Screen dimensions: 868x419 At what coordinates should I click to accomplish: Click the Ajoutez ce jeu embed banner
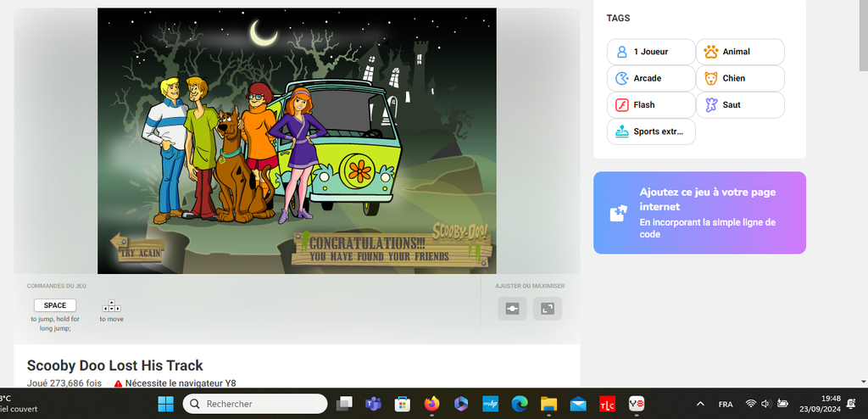pyautogui.click(x=699, y=213)
